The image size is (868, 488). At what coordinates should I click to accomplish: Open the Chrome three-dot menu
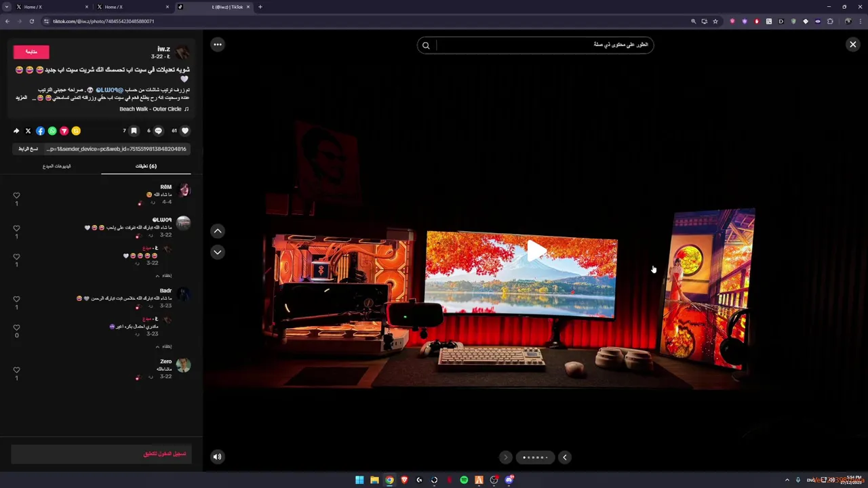861,21
